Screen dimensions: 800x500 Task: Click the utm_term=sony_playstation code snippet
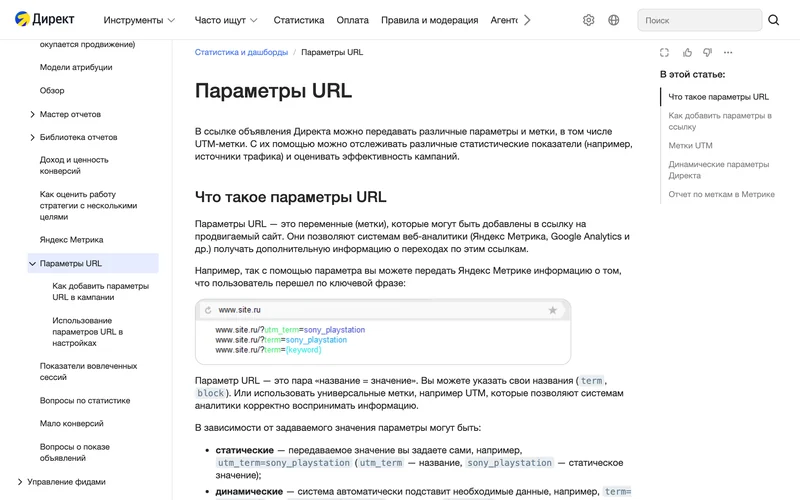(x=284, y=463)
